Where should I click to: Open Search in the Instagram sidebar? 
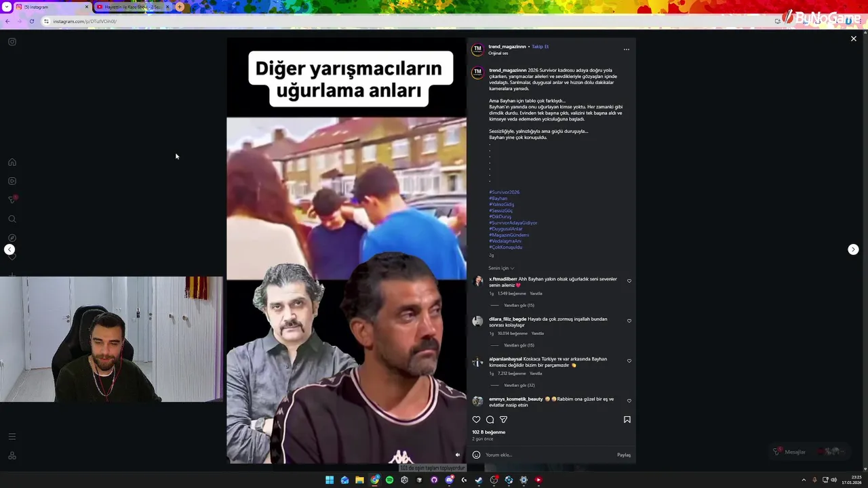tap(12, 219)
